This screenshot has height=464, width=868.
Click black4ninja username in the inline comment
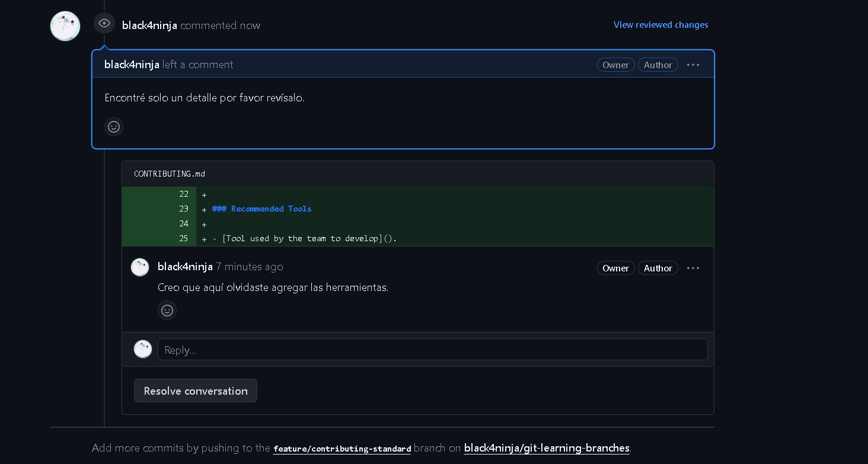(185, 267)
